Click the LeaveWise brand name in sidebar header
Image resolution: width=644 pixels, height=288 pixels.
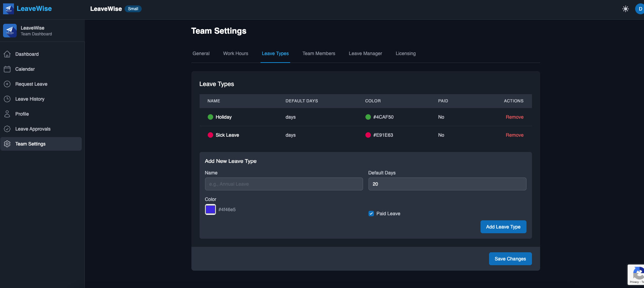34,9
